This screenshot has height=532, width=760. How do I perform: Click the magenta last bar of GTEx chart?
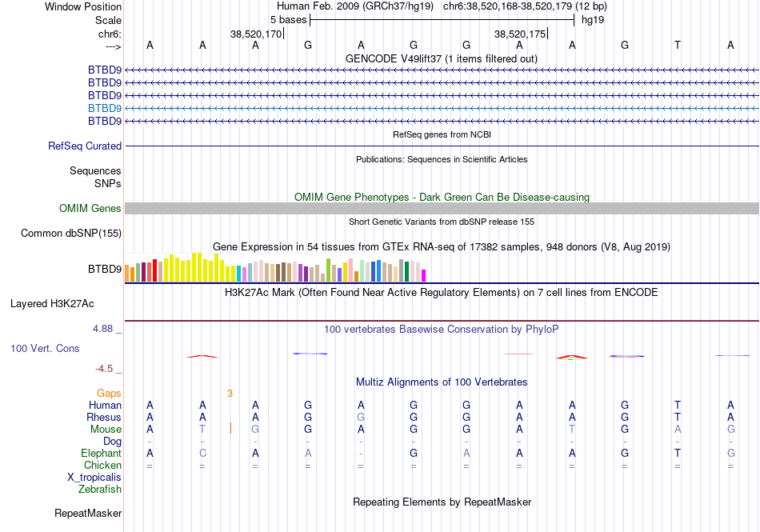(424, 276)
